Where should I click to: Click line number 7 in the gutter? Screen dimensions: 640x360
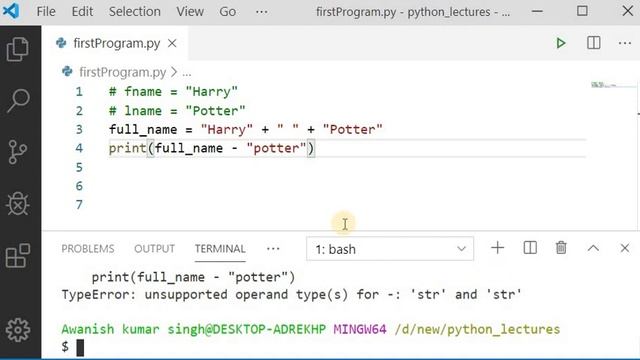[x=79, y=204]
